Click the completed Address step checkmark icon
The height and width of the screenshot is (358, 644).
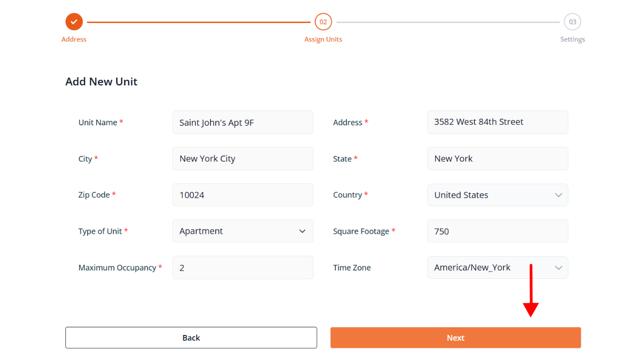[74, 22]
